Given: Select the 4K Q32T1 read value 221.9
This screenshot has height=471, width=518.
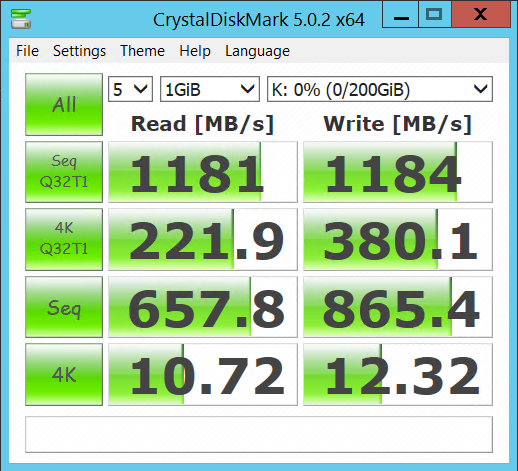Looking at the screenshot, I should click(x=203, y=239).
